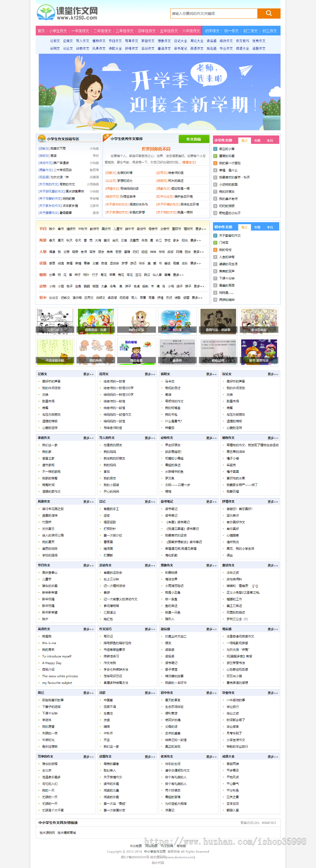Image resolution: width=316 pixels, height=868 pixels.
Task: Open 马卡龙 in the 说明文 list
Action: (170, 381)
